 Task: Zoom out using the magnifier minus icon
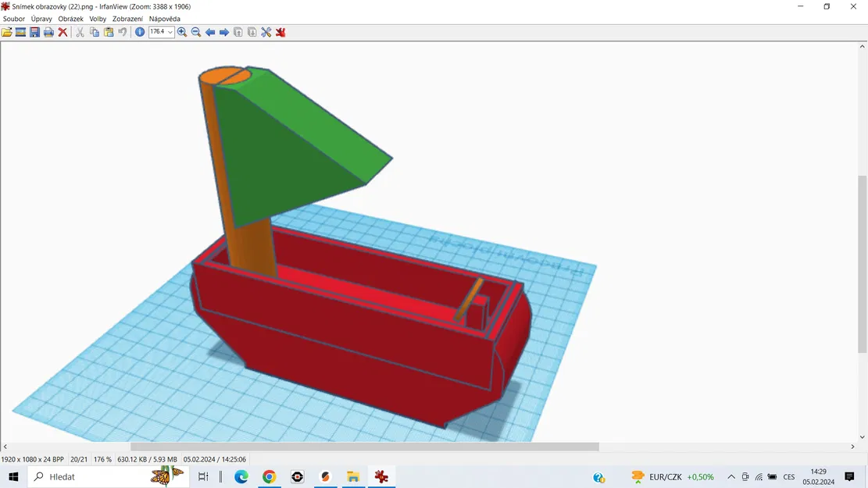[x=196, y=32]
